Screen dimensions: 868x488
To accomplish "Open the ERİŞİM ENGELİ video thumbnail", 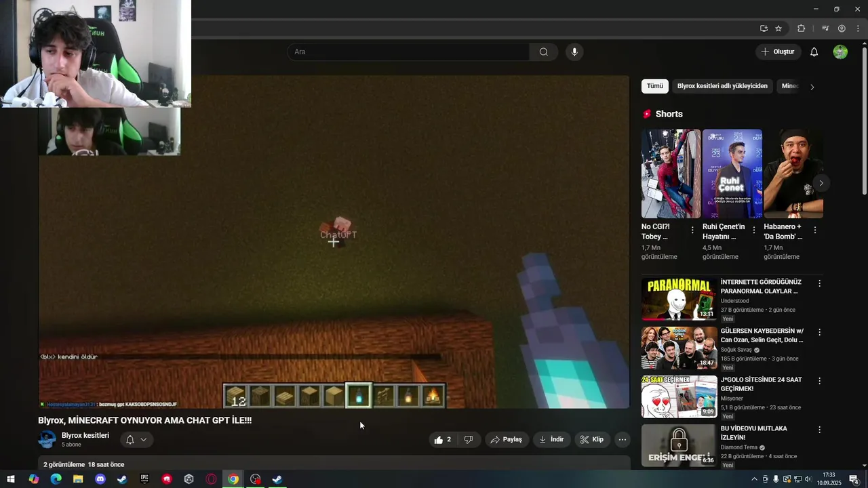I will tap(679, 445).
